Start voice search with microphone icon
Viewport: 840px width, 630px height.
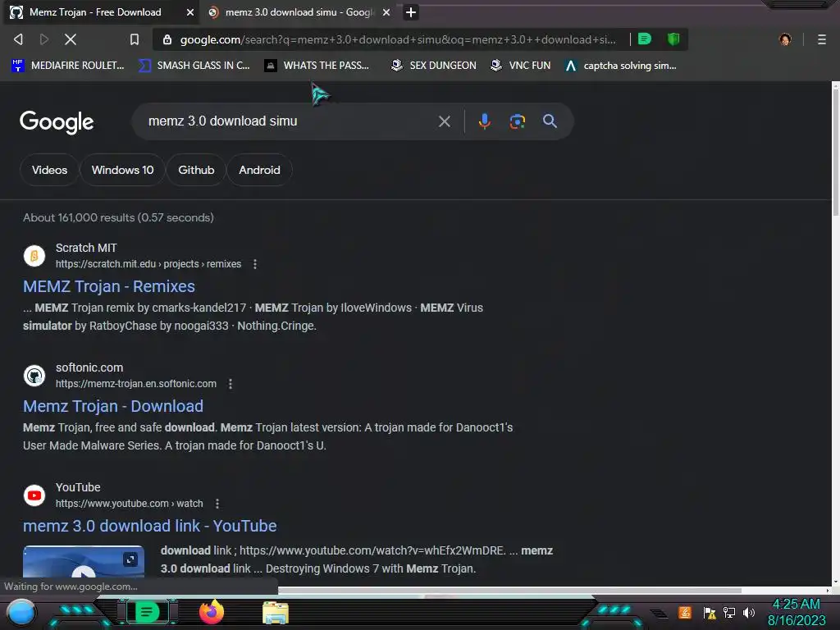[x=484, y=121]
